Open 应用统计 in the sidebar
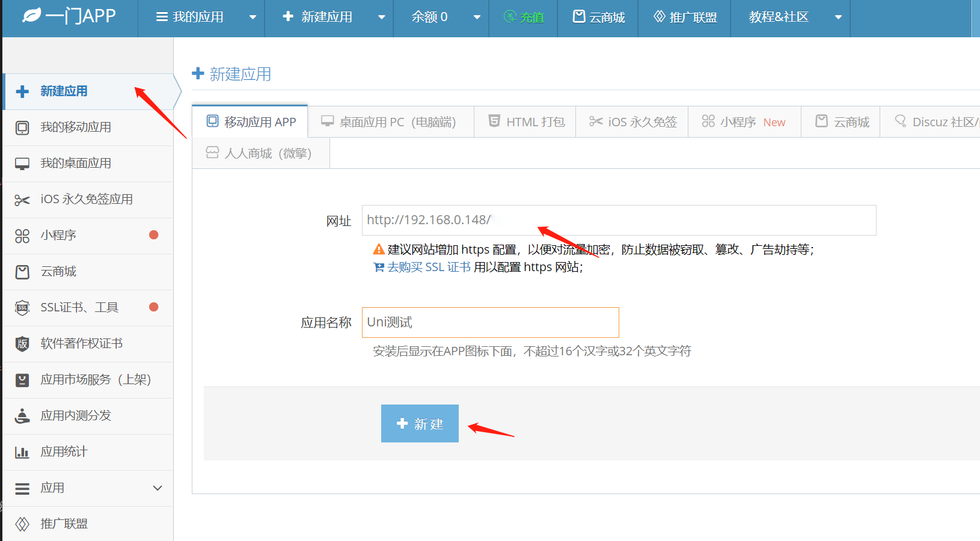This screenshot has height=541, width=980. [88, 452]
